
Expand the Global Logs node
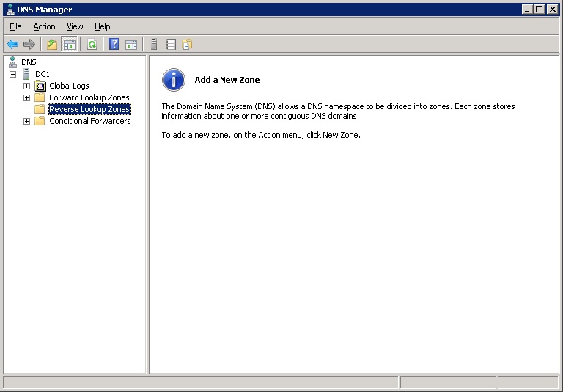tap(26, 86)
